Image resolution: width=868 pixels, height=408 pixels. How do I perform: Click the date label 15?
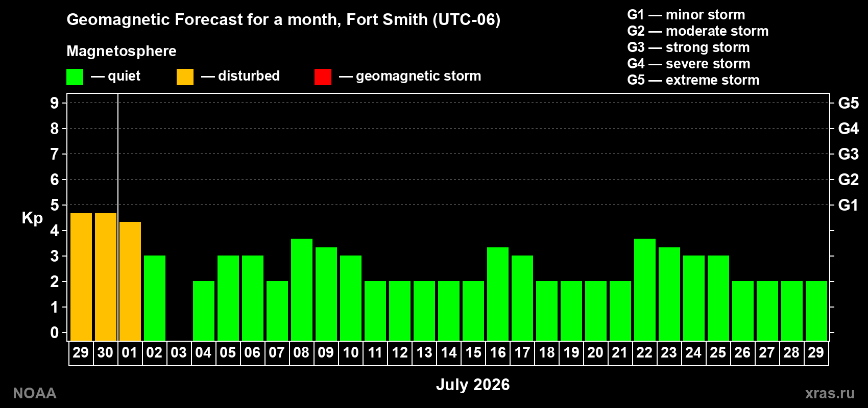point(473,352)
